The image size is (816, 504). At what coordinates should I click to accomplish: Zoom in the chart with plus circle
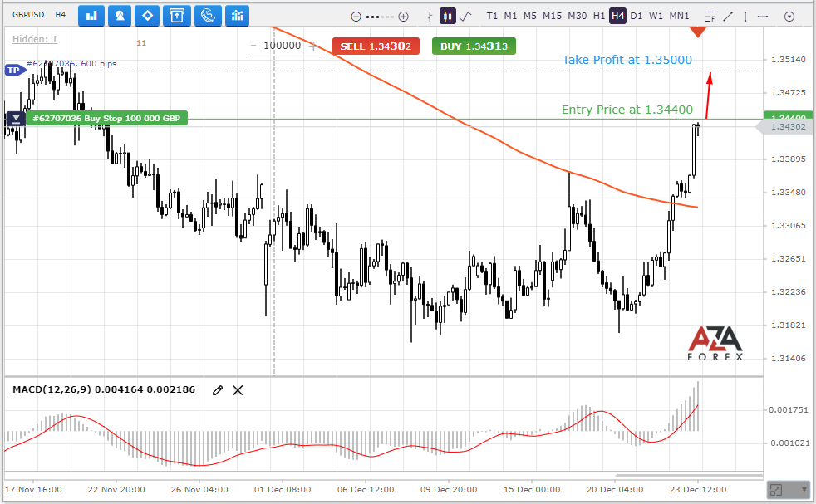403,17
